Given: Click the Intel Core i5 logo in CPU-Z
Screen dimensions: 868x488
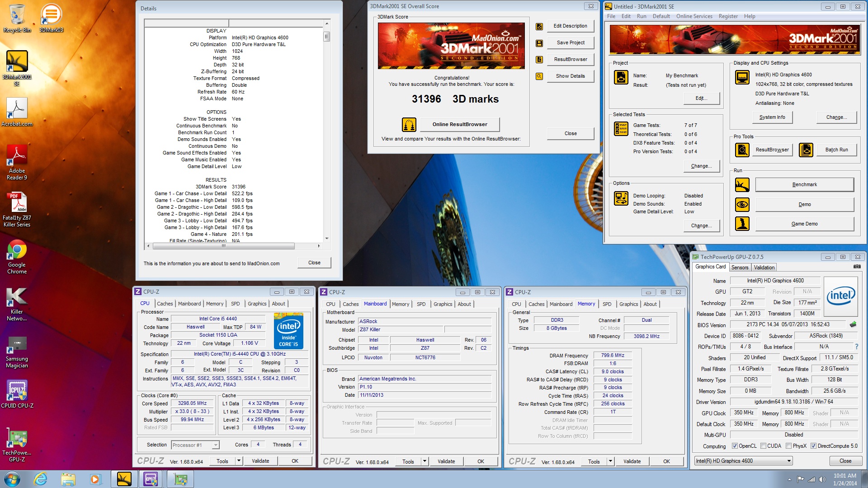Looking at the screenshot, I should click(x=288, y=331).
